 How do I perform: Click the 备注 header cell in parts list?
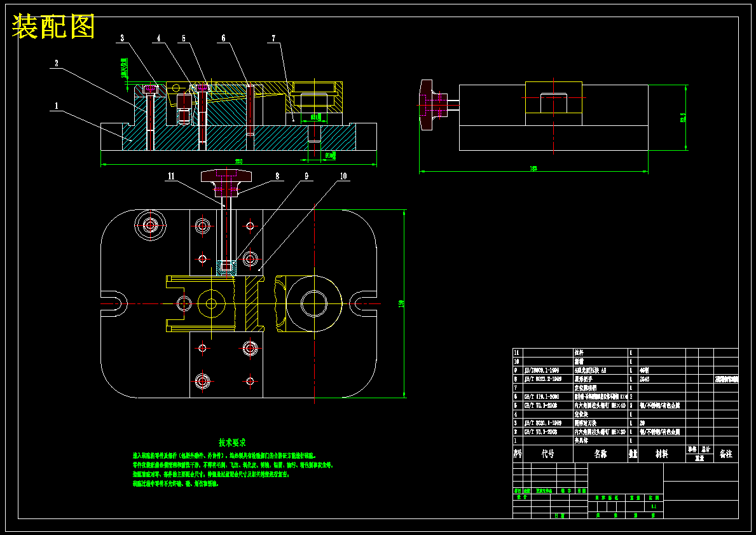click(725, 454)
